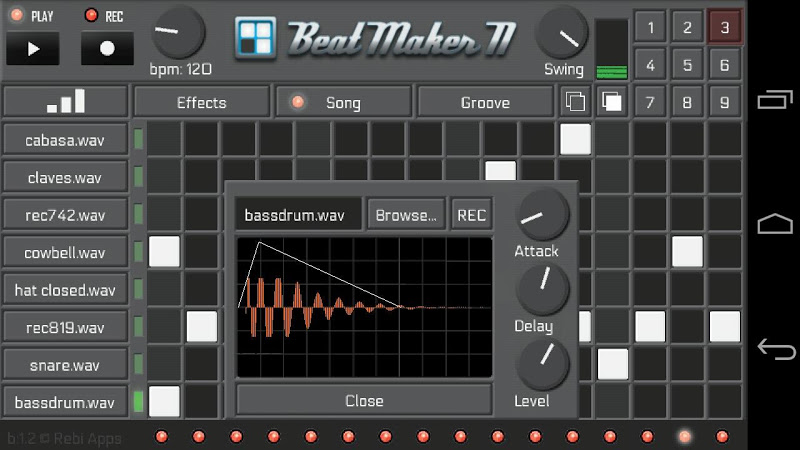Click the brighter lit step indicator light
Viewport: 800px width, 450px height.
(685, 437)
